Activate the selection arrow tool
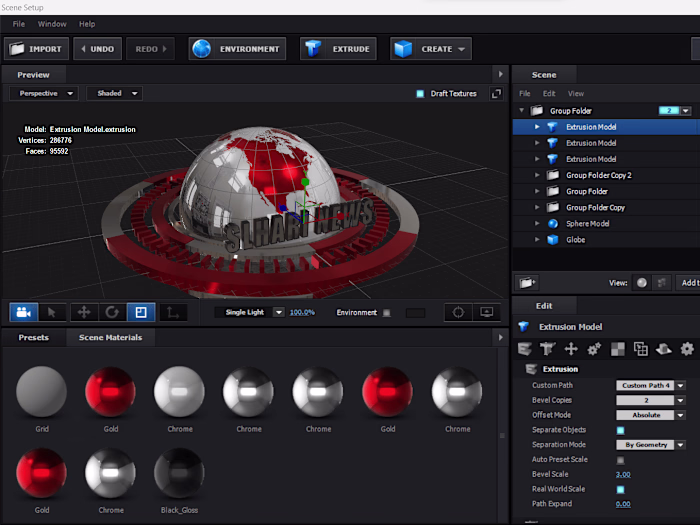The width and height of the screenshot is (700, 525). point(52,312)
